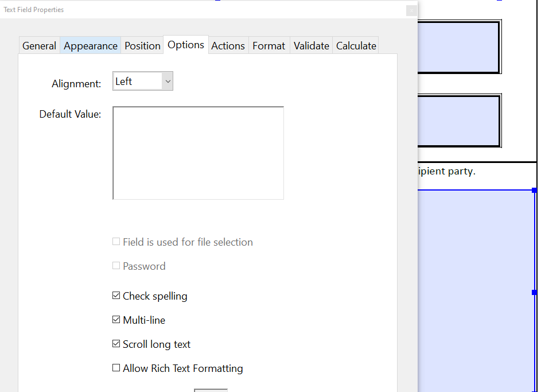The height and width of the screenshot is (392, 541).
Task: Open the Validate tab
Action: 311,45
